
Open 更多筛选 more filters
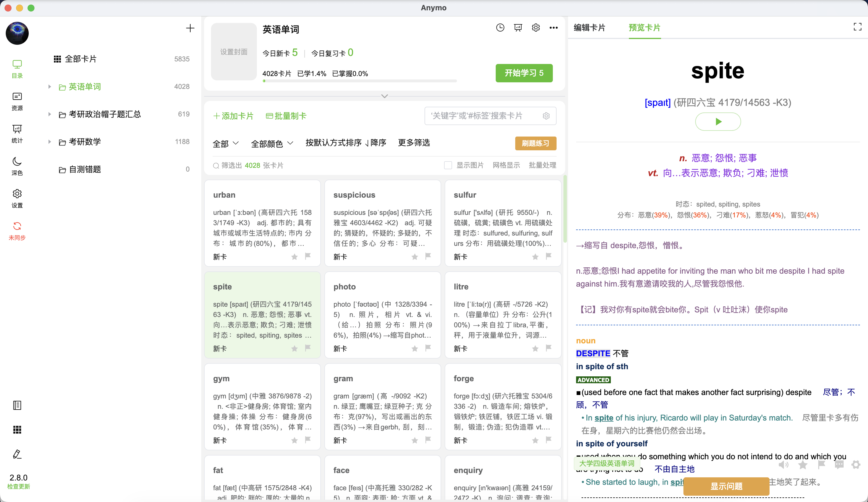pos(414,143)
